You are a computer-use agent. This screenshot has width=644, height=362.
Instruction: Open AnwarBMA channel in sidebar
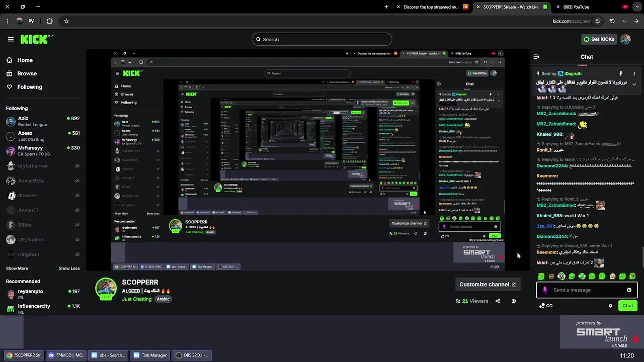43,180
